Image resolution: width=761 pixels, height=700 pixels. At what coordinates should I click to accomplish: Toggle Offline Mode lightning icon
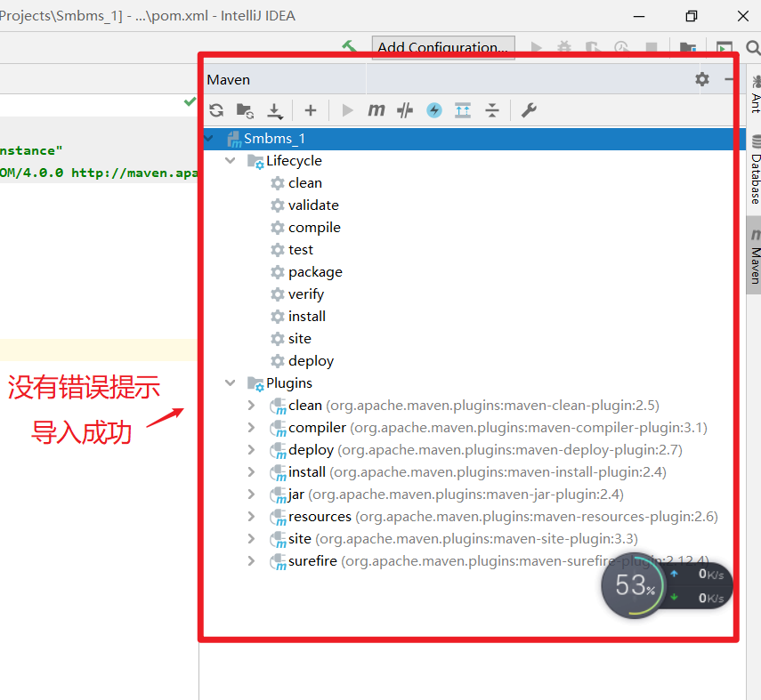tap(433, 110)
